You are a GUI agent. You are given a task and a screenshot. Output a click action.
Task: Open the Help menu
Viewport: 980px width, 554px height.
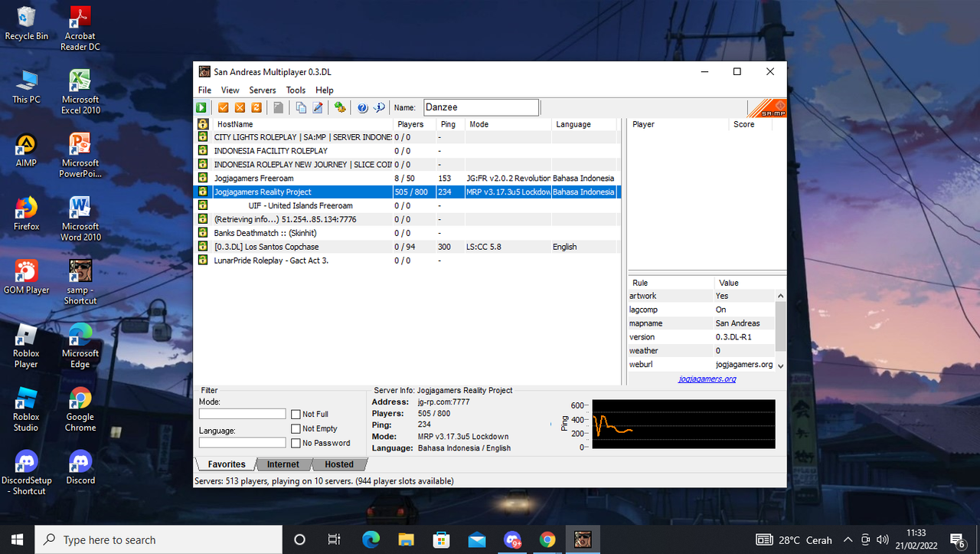click(325, 90)
